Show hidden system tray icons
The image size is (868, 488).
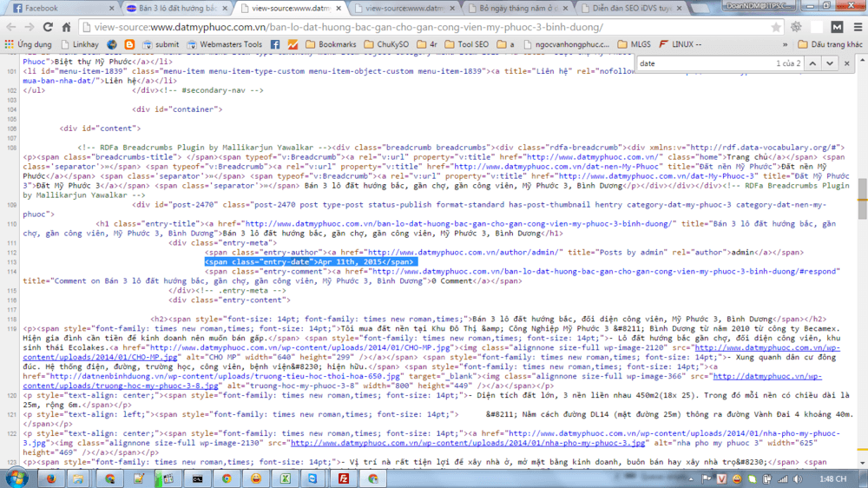[x=691, y=479]
